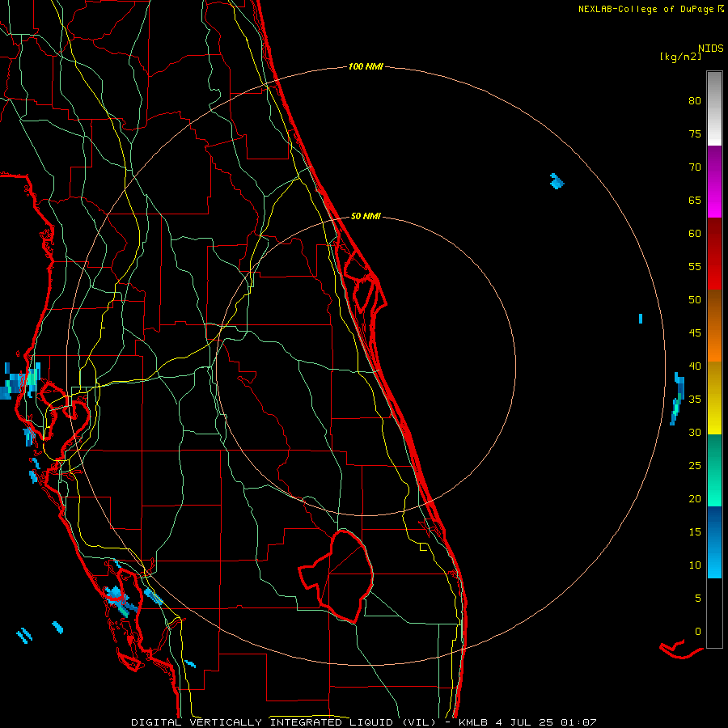This screenshot has width=728, height=728.
Task: Click the blue-green echo over the southwest coastal harbor
Action: 121,601
